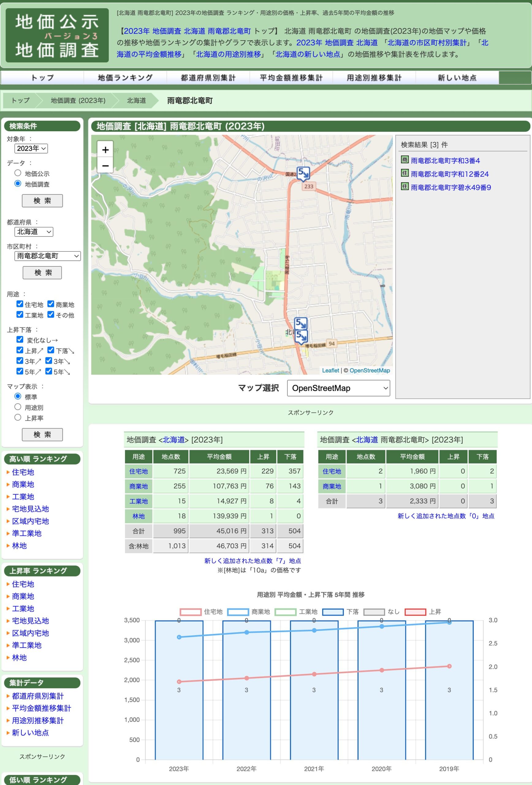
Task: Open the マップ選択 OpenStreetMap dropdown
Action: [x=339, y=388]
